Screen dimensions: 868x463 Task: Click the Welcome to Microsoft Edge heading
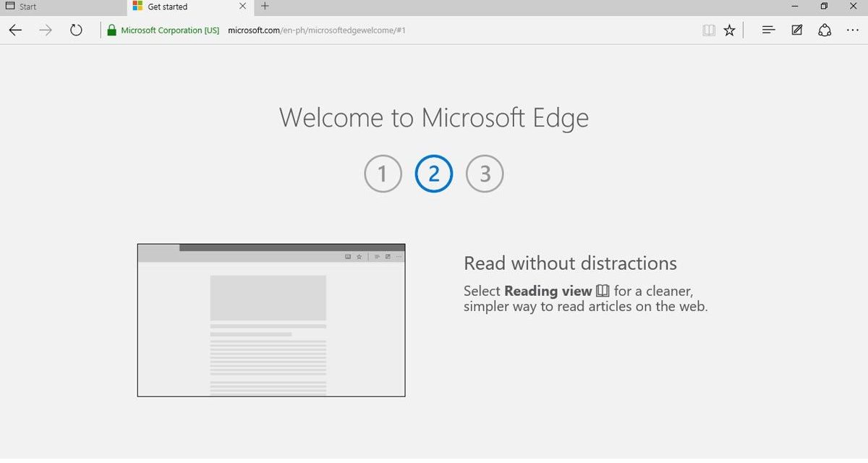pos(434,118)
